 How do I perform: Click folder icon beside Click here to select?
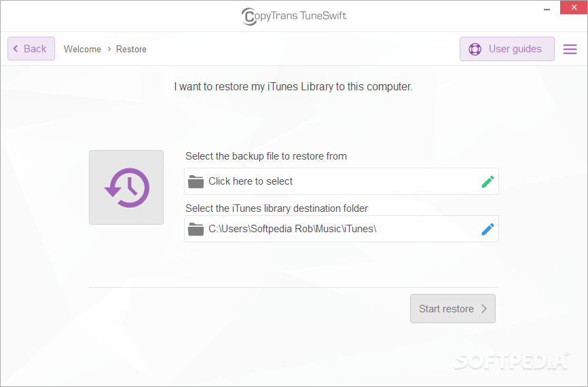coord(196,181)
